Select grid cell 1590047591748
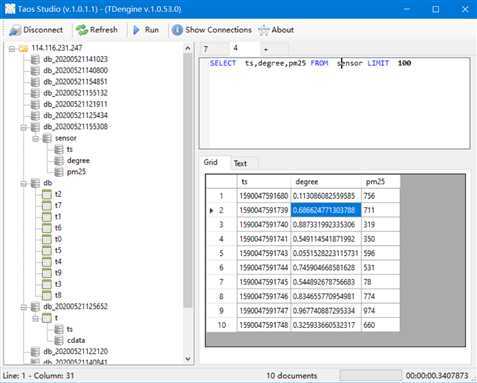 [264, 325]
